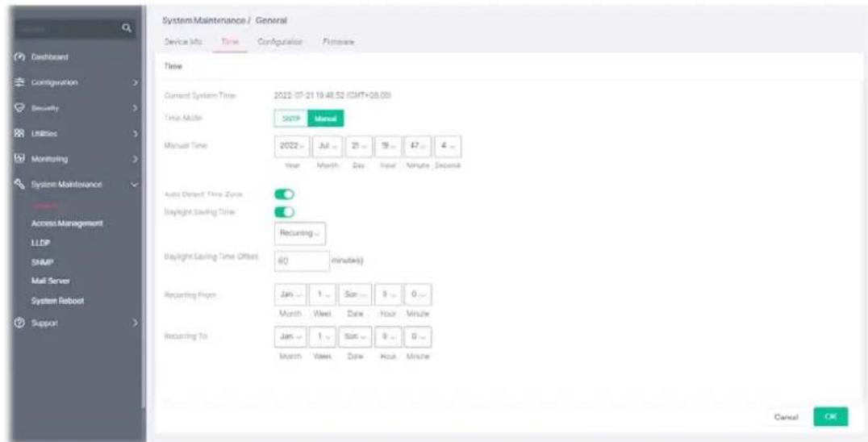Screen dimensions: 868x442
Task: Open Recurring From Date dropdown
Action: point(356,295)
